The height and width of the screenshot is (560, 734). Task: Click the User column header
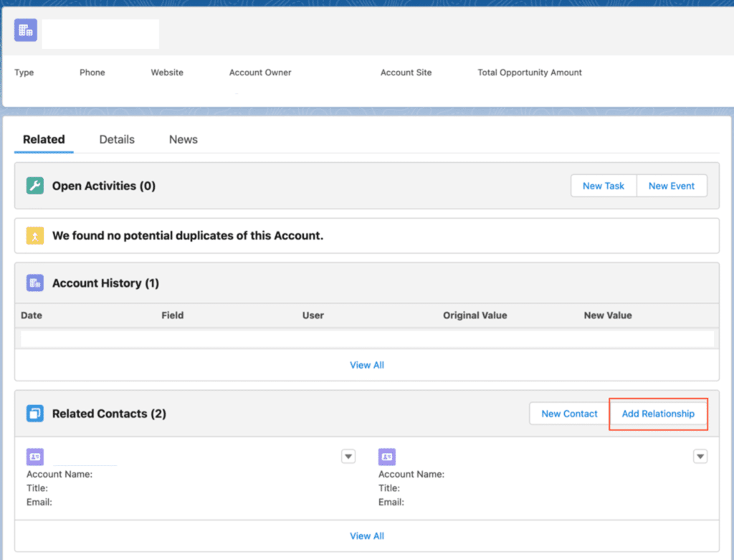[313, 315]
